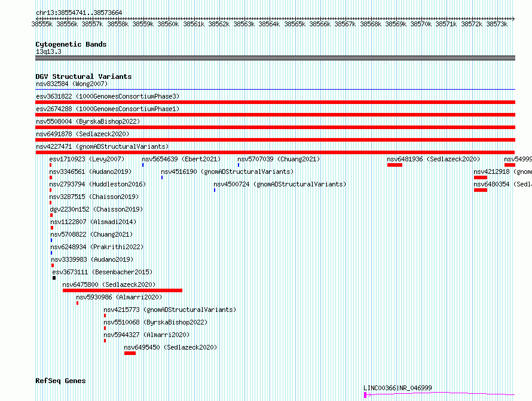Click the red bar under nsv6480354
This screenshot has width=532, height=401.
pyautogui.click(x=481, y=190)
